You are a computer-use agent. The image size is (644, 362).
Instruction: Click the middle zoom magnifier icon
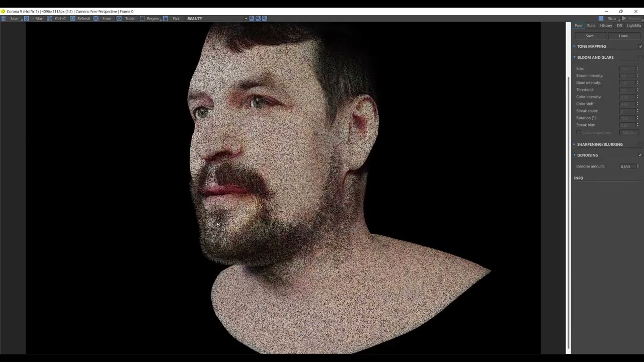tap(258, 19)
